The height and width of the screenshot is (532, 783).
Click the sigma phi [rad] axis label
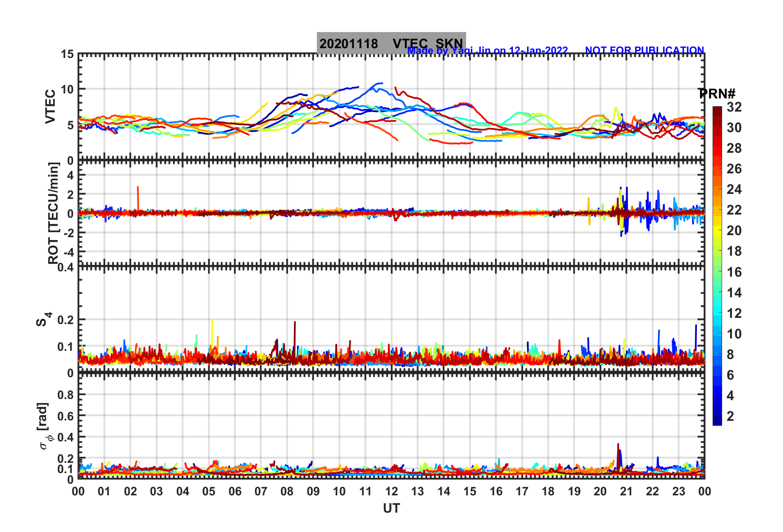click(x=44, y=426)
